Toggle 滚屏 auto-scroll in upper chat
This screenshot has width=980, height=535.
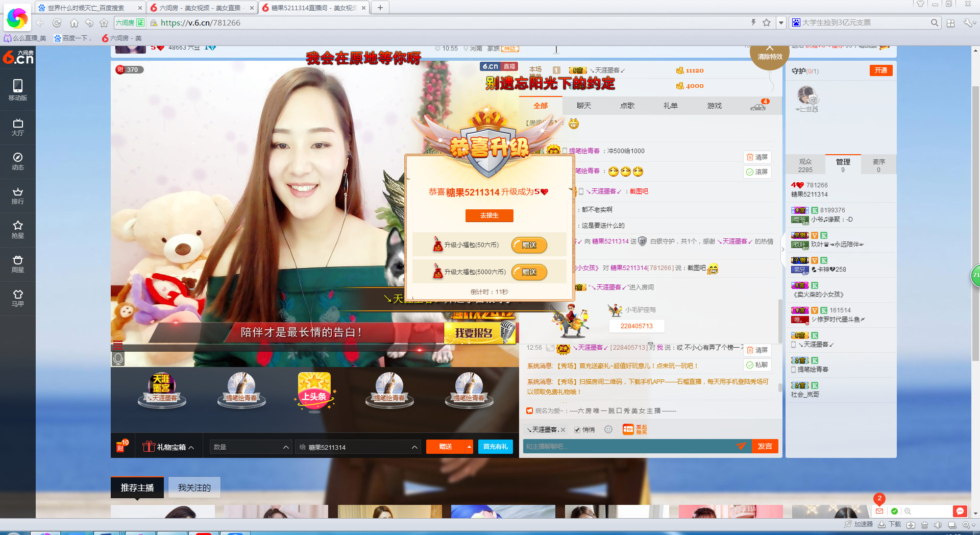pyautogui.click(x=757, y=172)
